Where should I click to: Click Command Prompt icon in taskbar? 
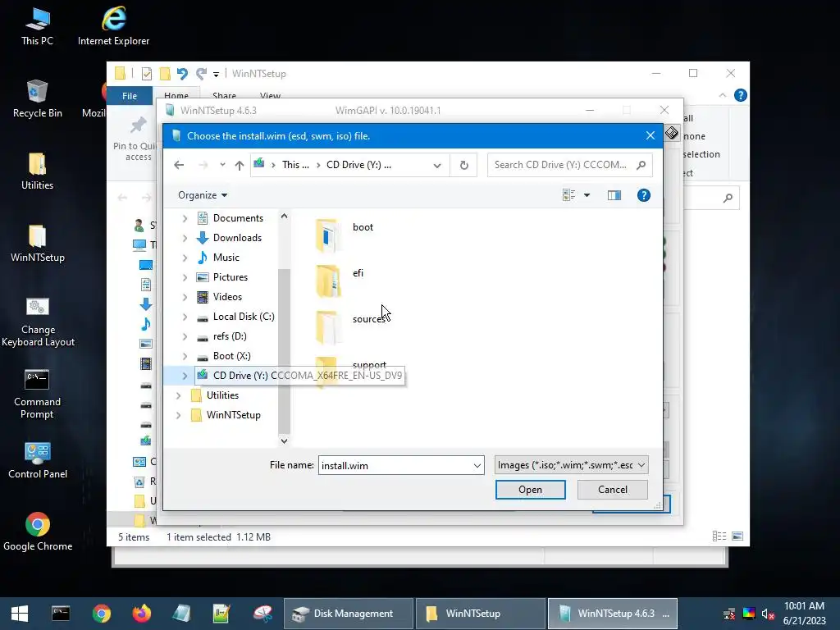click(61, 614)
